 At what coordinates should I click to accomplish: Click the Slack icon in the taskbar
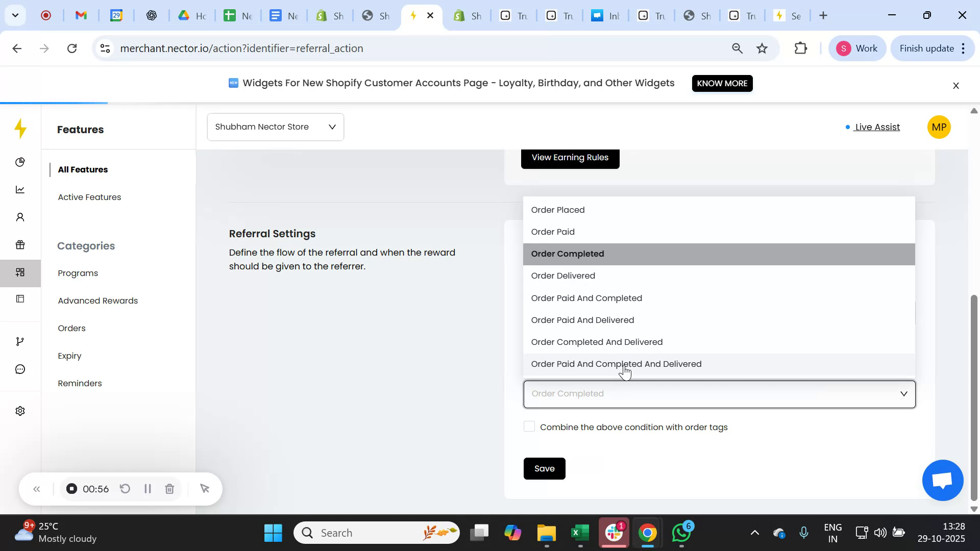point(614,532)
